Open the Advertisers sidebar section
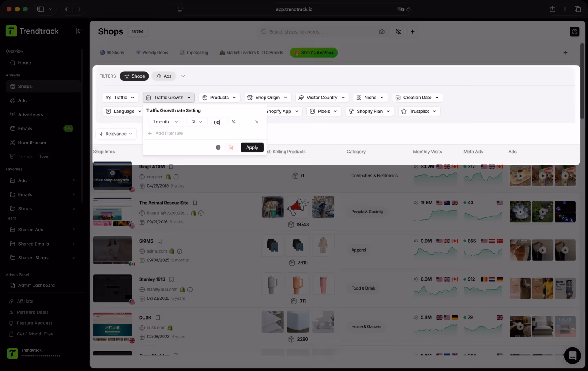588x371 pixels. tap(31, 114)
